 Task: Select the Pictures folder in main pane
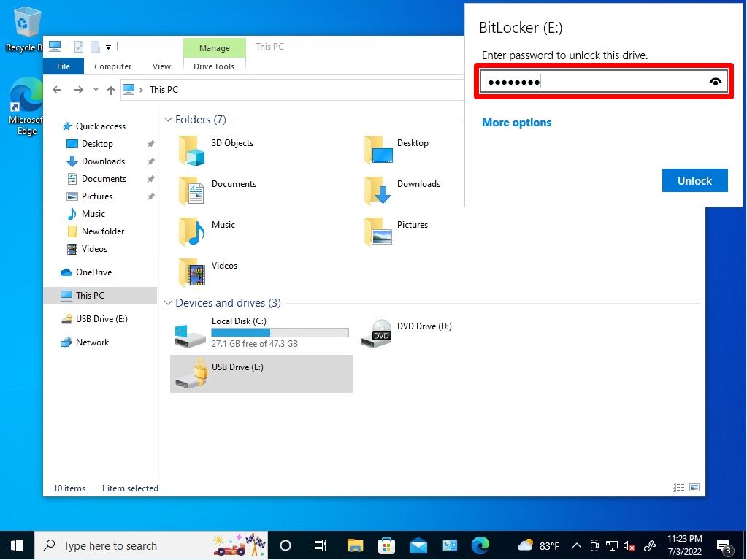397,231
